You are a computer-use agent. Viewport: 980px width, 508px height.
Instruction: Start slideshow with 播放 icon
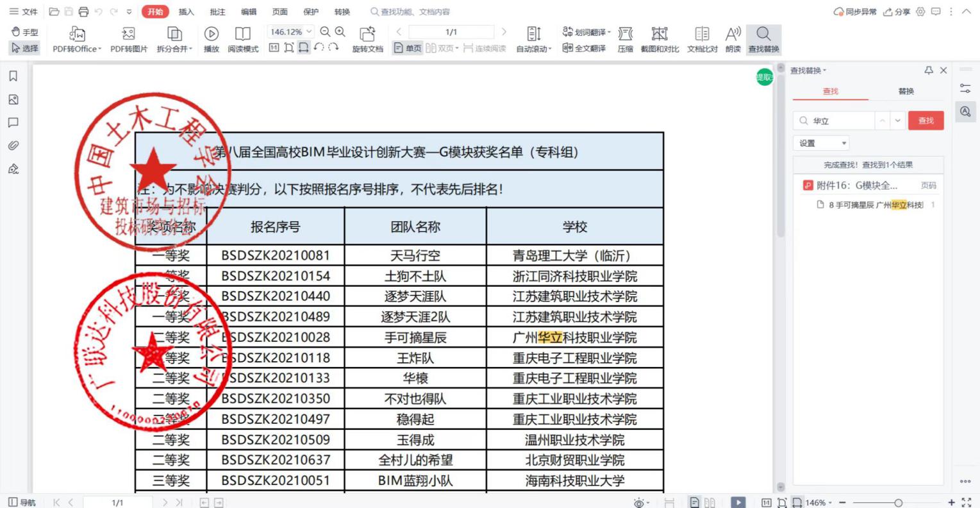(211, 33)
